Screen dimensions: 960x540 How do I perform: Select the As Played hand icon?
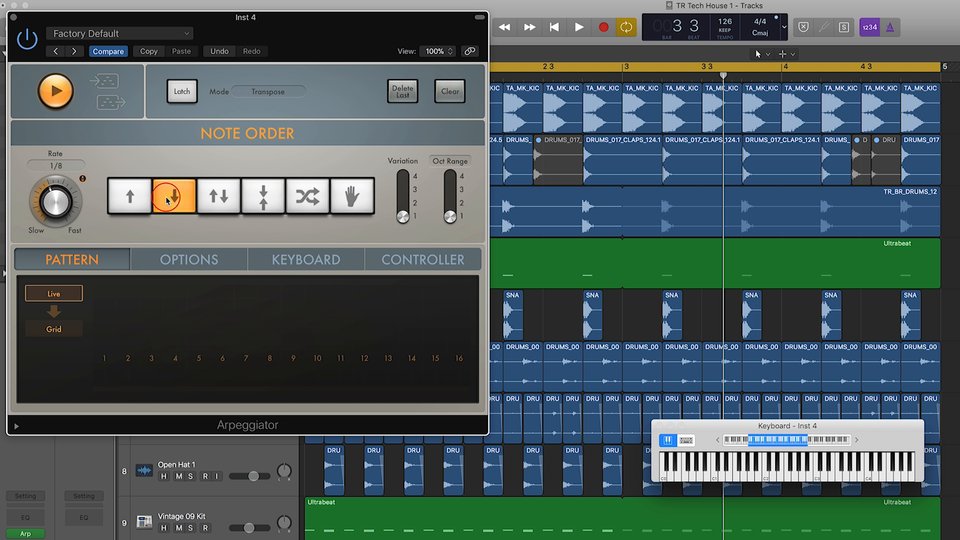point(352,196)
